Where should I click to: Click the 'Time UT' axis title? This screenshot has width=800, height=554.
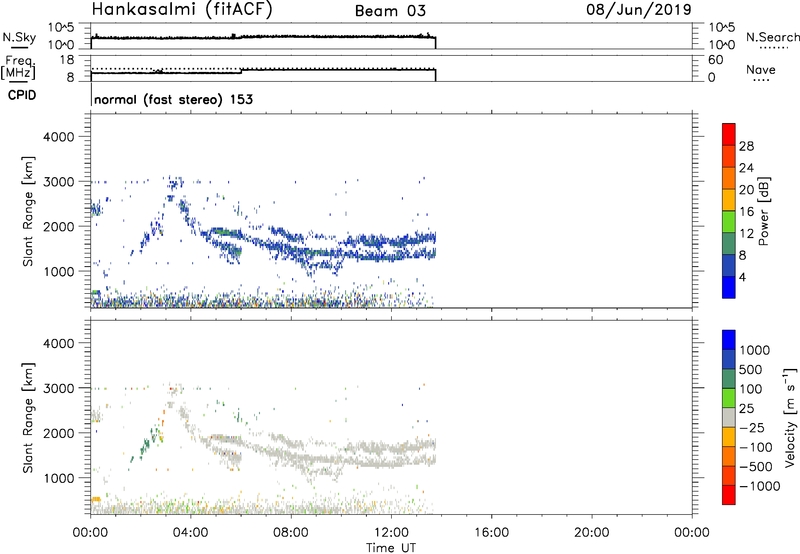point(391,548)
